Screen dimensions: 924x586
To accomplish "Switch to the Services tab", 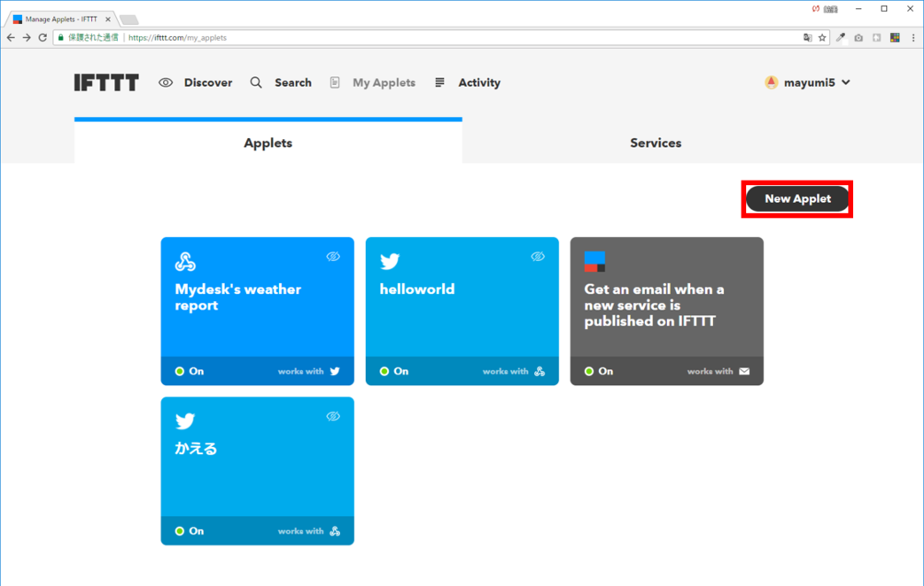I will tap(656, 143).
